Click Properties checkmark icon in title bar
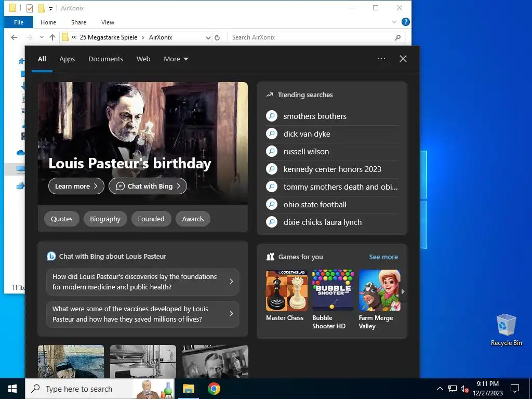 [x=30, y=8]
